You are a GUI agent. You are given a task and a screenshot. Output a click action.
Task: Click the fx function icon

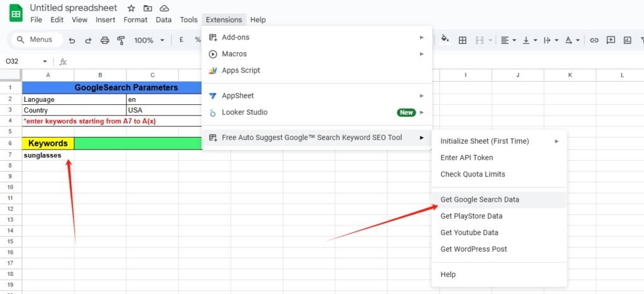click(x=63, y=62)
